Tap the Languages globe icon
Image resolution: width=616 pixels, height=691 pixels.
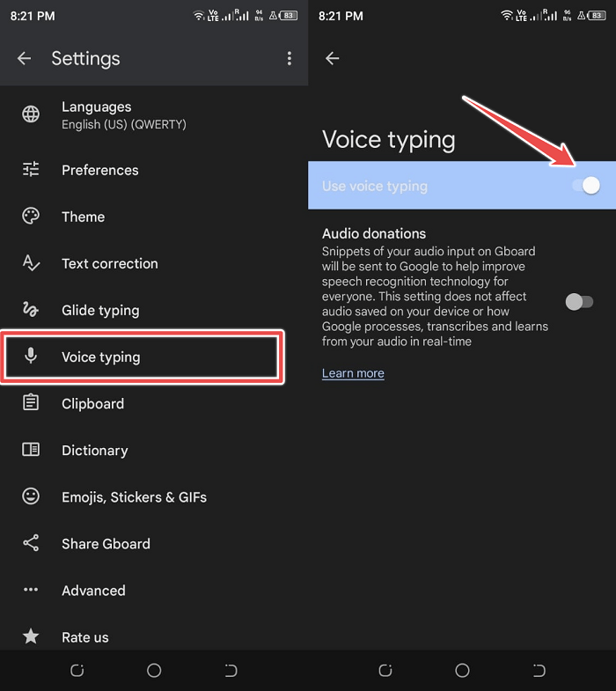point(31,114)
